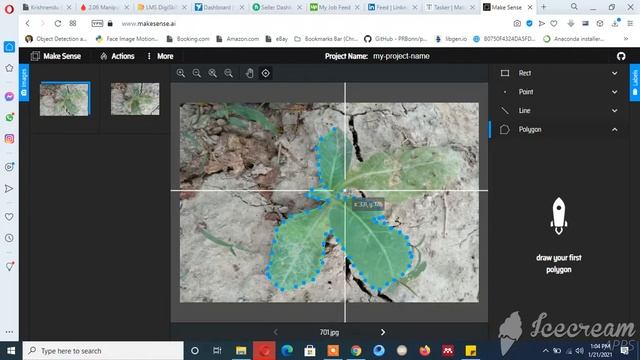This screenshot has height=360, width=640.
Task: Open the Bookmarks Bar folder
Action: click(x=326, y=39)
